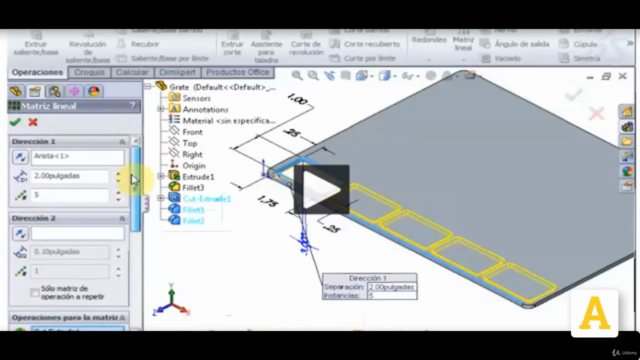Select Origin in the feature tree
This screenshot has height=360, width=640.
tap(187, 165)
